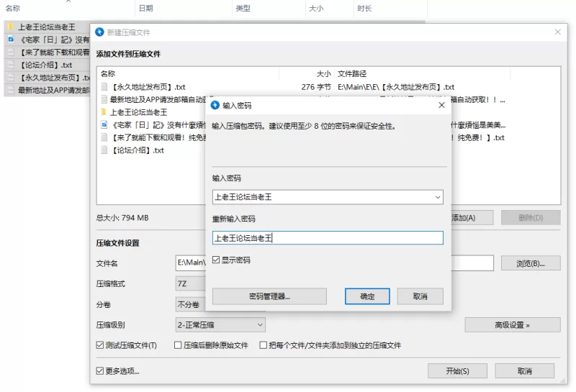Click the app icon in 输入密码 title bar
This screenshot has height=392, width=576.
pos(215,105)
